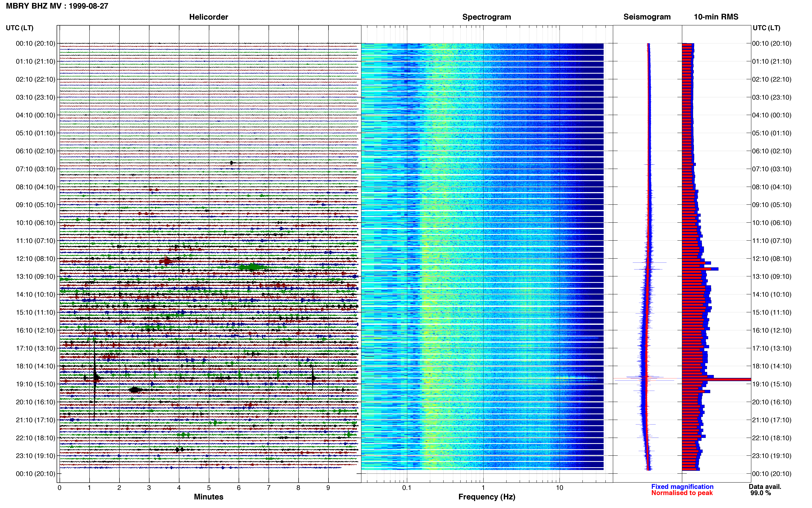Click 17:10 (13:10) on the RMS panel time axis

click(772, 348)
